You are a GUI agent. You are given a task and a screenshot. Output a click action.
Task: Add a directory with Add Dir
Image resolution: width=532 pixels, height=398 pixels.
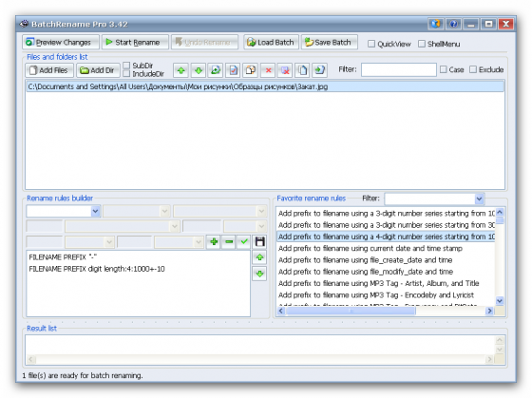98,70
